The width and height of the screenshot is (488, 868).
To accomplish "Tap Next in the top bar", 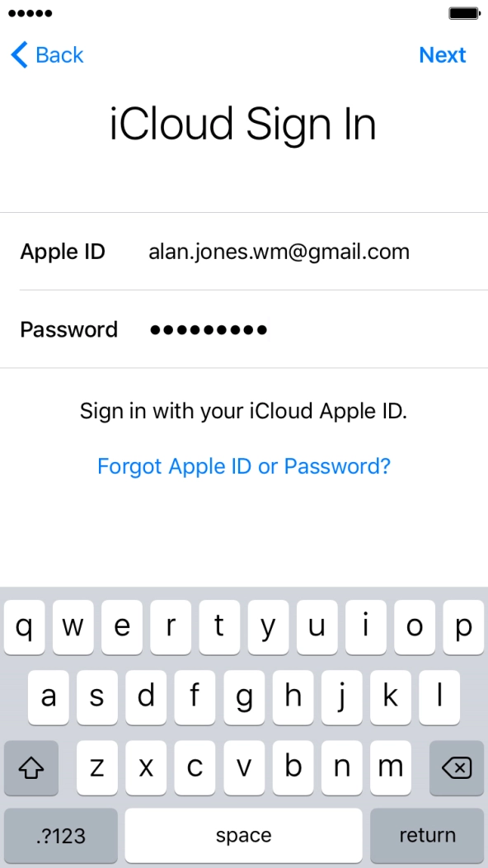I will point(442,54).
